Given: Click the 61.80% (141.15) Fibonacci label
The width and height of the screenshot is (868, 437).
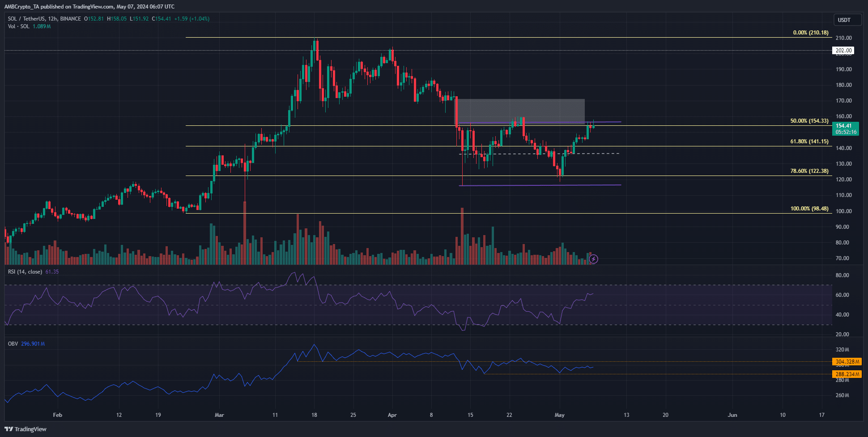Looking at the screenshot, I should pos(809,141).
